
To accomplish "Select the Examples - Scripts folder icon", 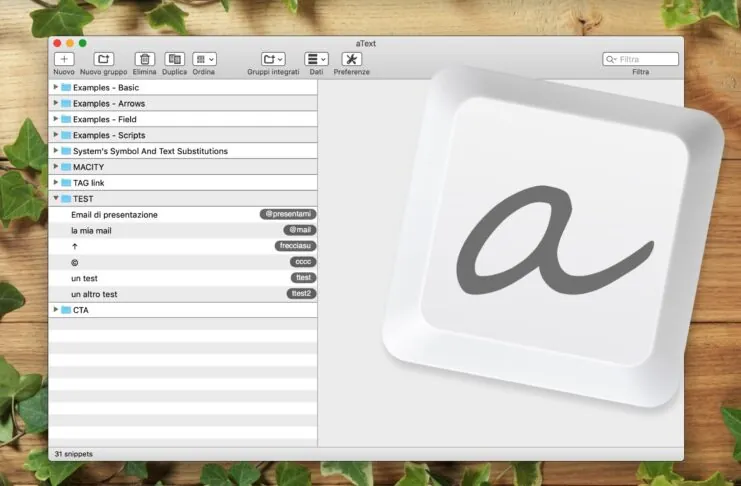I will [66, 135].
